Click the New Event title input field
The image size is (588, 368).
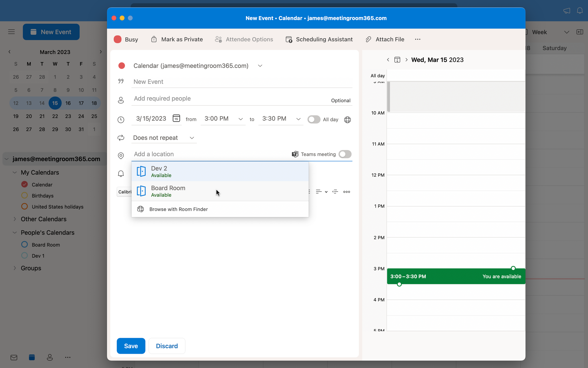click(242, 81)
